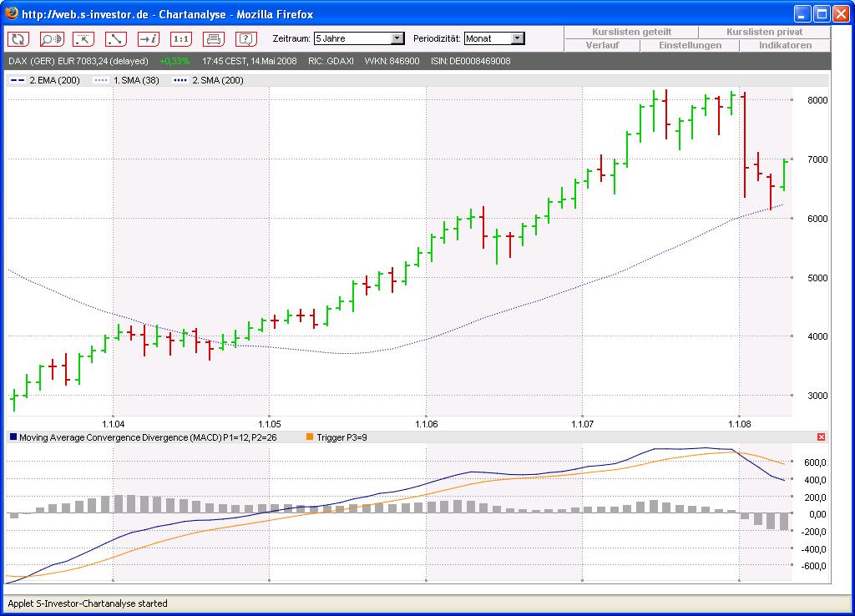Select the zoom magnifier tool
The width and height of the screenshot is (855, 616).
(x=51, y=39)
